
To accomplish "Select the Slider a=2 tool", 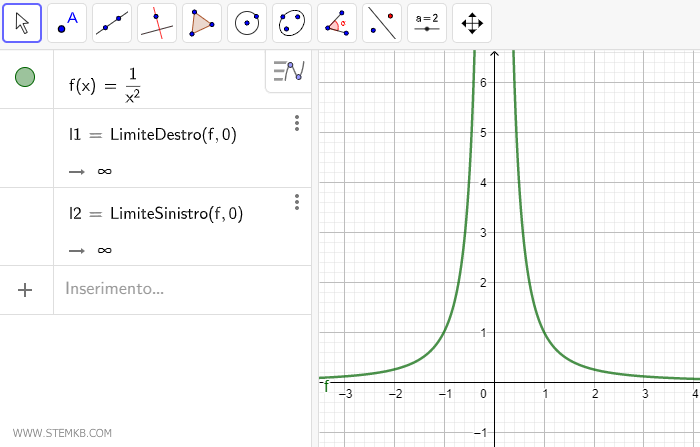I will pyautogui.click(x=427, y=22).
